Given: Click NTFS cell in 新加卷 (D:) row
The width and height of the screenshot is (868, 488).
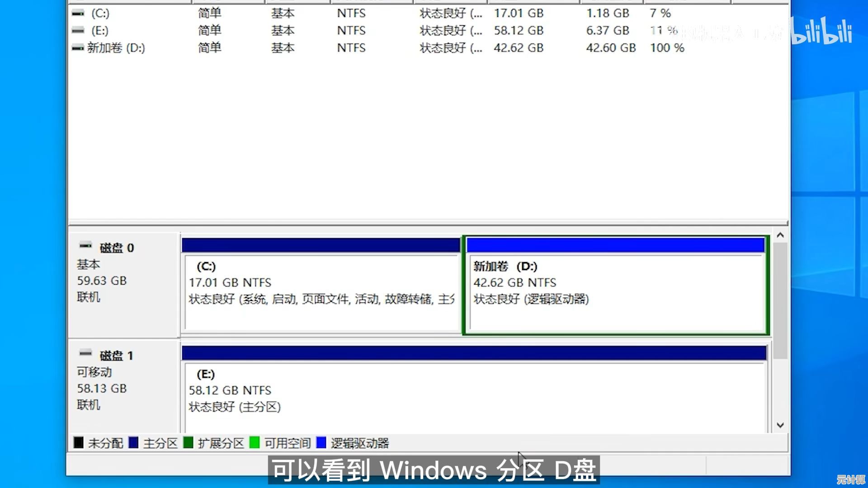Looking at the screenshot, I should click(x=351, y=48).
